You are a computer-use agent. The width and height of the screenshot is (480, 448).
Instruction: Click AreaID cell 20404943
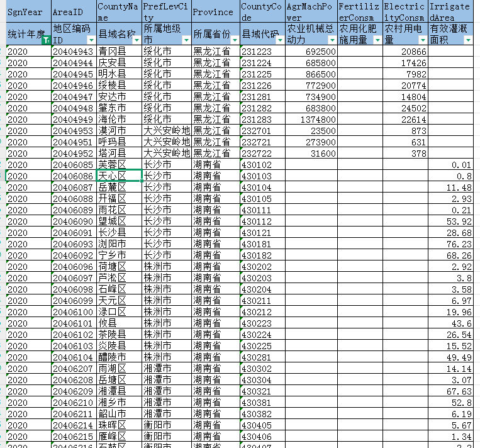[x=73, y=51]
